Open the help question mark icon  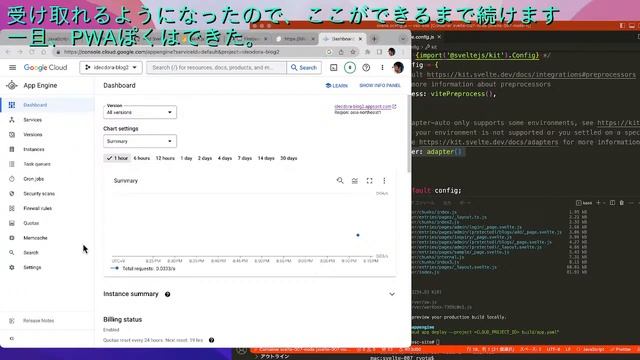pos(366,68)
